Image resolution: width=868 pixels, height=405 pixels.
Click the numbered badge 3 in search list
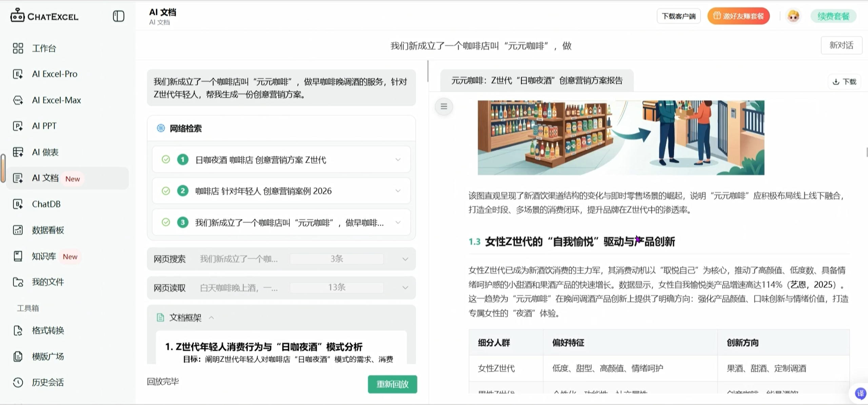pyautogui.click(x=183, y=222)
